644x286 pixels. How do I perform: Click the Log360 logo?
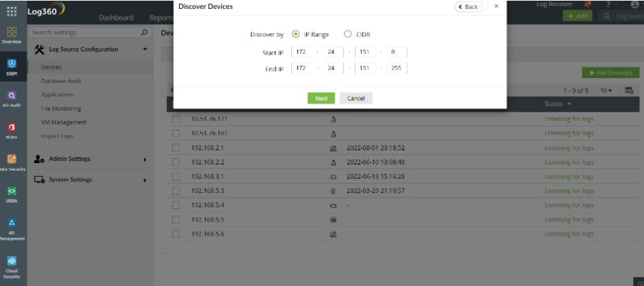[x=46, y=10]
